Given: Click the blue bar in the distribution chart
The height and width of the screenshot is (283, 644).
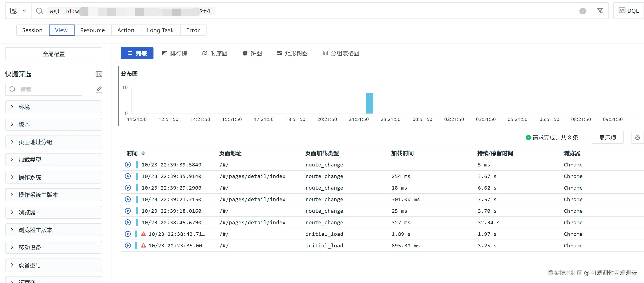Looking at the screenshot, I should click(x=369, y=103).
